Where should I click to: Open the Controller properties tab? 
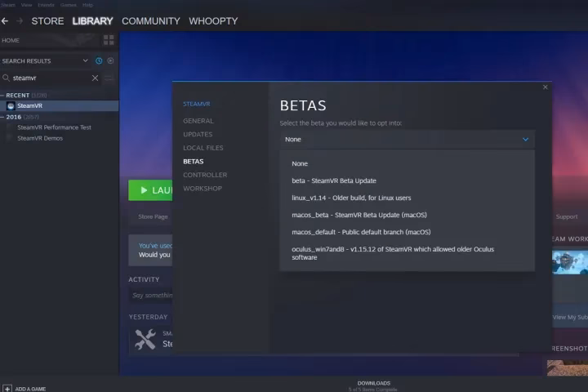[205, 175]
